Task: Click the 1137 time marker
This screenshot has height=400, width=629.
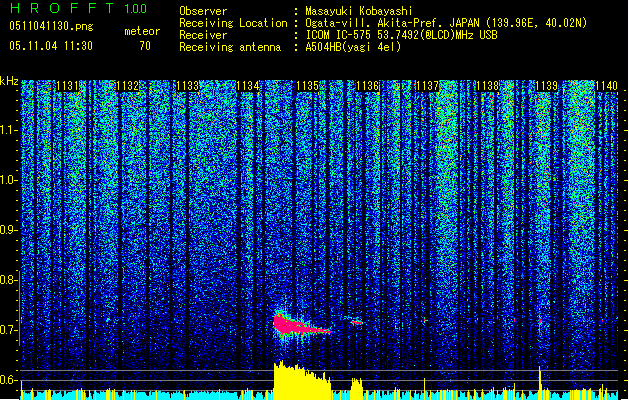Action: [x=427, y=86]
